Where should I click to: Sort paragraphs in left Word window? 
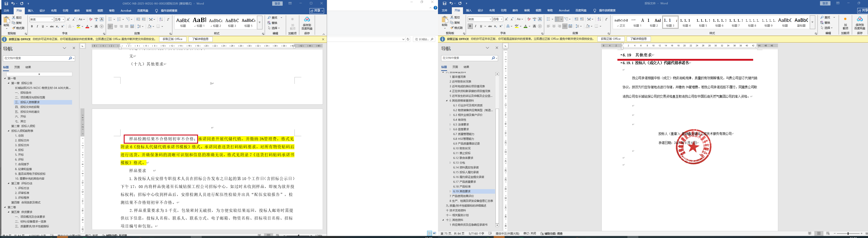tap(161, 20)
